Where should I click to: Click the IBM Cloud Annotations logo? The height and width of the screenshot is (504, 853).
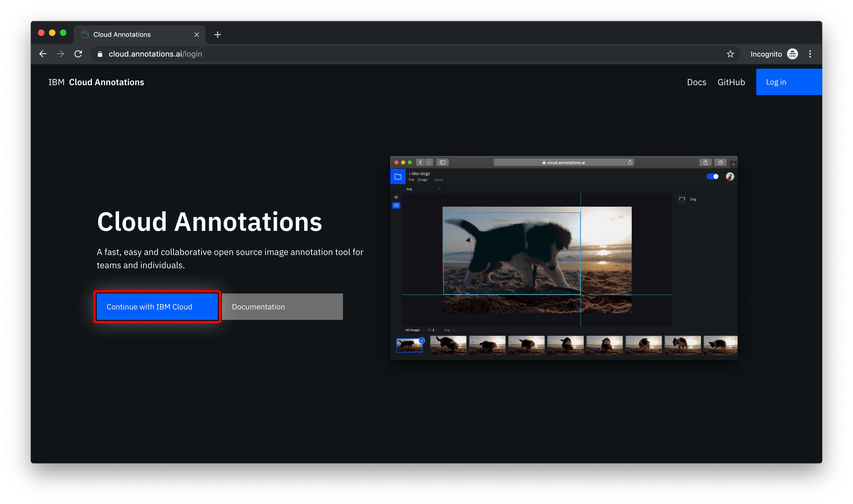pyautogui.click(x=96, y=82)
